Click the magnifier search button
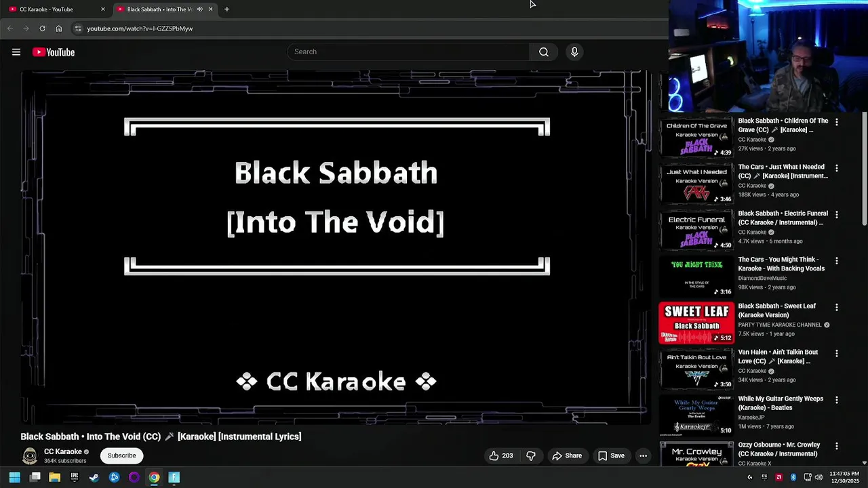Image resolution: width=868 pixels, height=488 pixels. pos(544,52)
